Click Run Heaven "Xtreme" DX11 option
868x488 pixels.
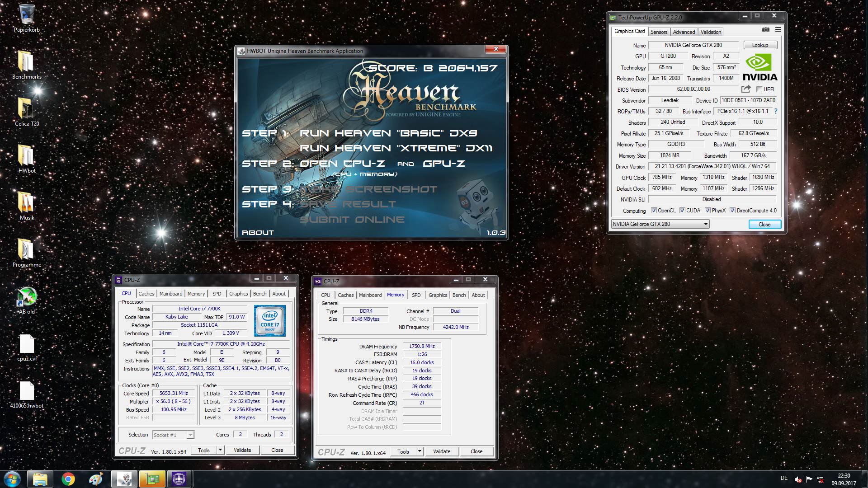[x=396, y=148]
